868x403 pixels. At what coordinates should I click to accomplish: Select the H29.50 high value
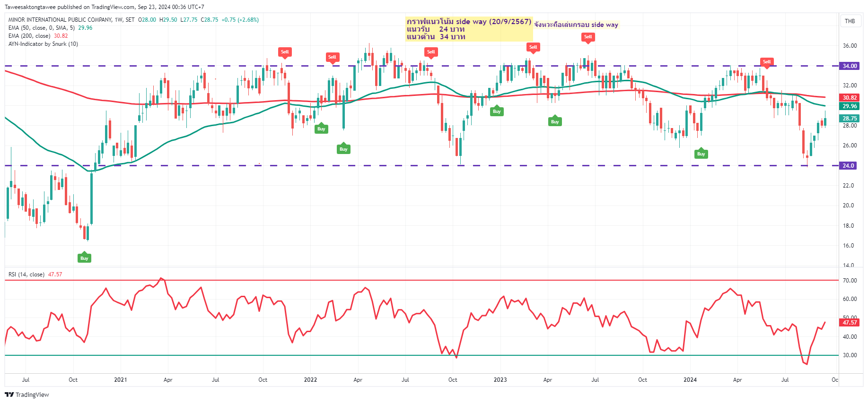[x=168, y=20]
